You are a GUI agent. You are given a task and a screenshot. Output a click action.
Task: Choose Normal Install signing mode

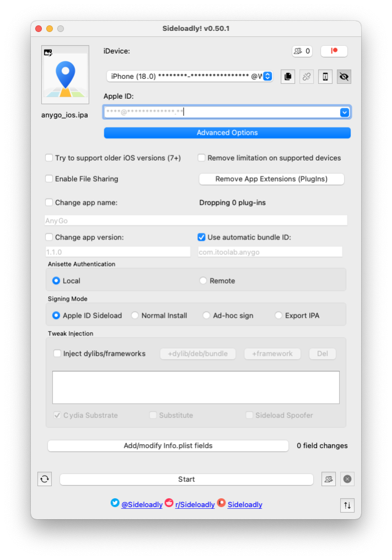tap(135, 316)
